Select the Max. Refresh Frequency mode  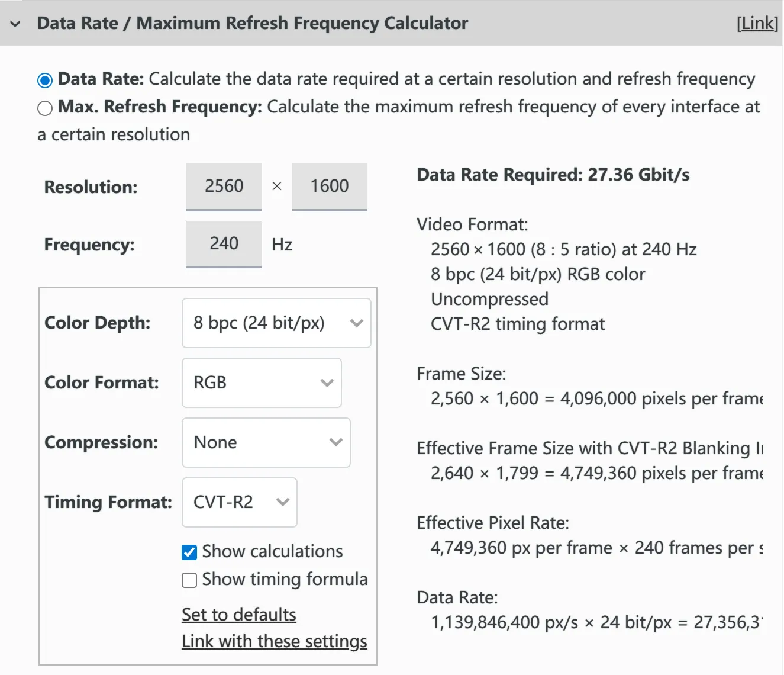click(x=45, y=108)
